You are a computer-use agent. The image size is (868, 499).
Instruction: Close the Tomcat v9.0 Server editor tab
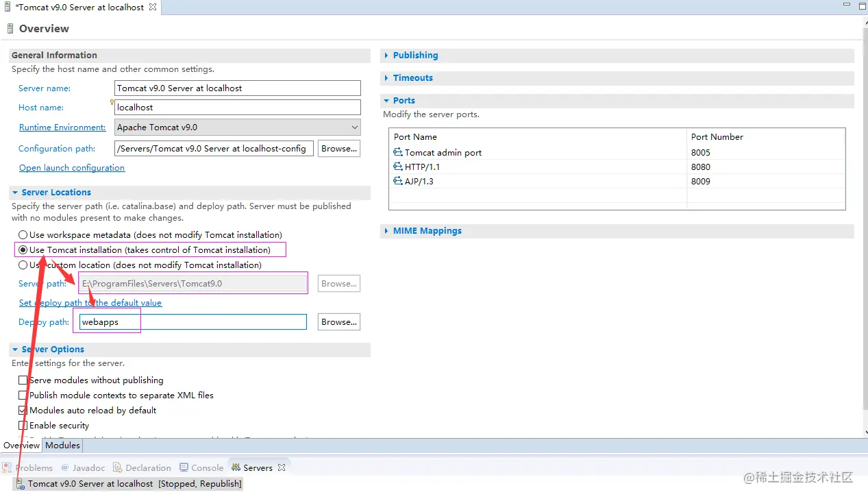tap(153, 7)
